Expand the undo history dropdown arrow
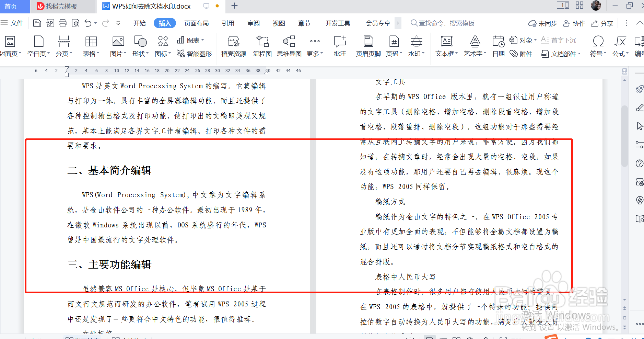 pyautogui.click(x=96, y=23)
